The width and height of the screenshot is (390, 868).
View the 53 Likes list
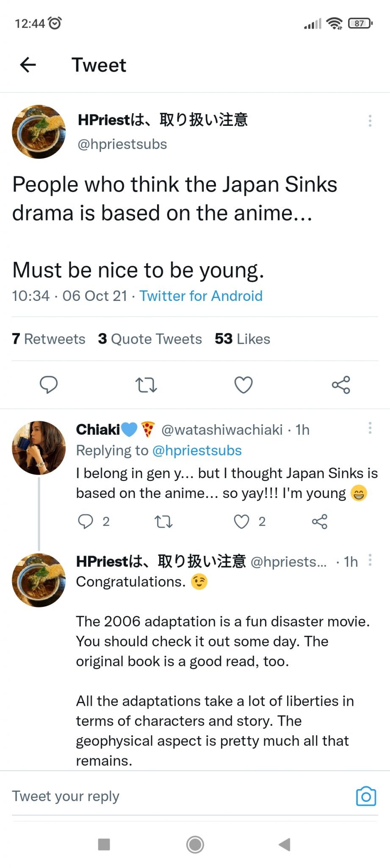(x=242, y=339)
